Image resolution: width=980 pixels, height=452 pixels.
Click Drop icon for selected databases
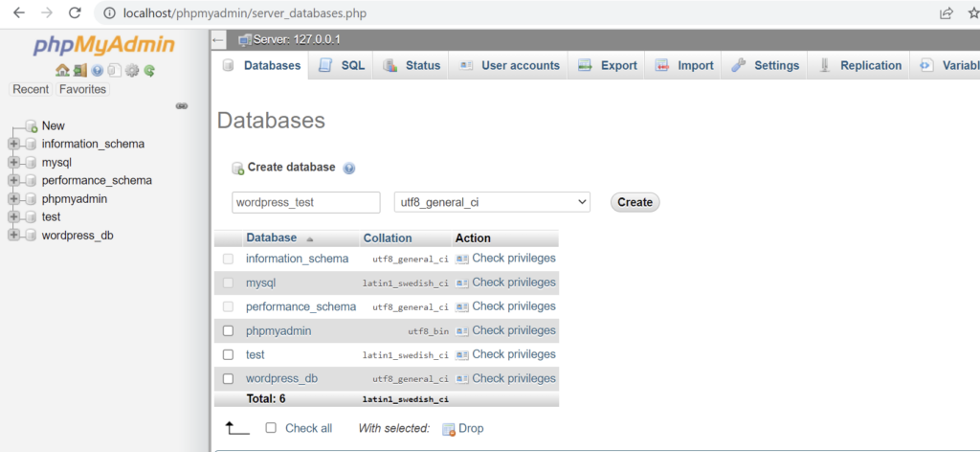point(448,429)
